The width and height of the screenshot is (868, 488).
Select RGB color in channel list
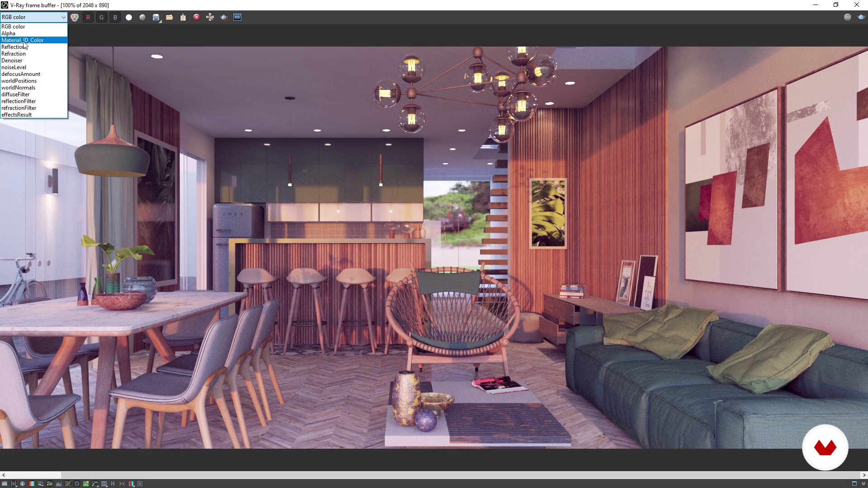coord(34,27)
